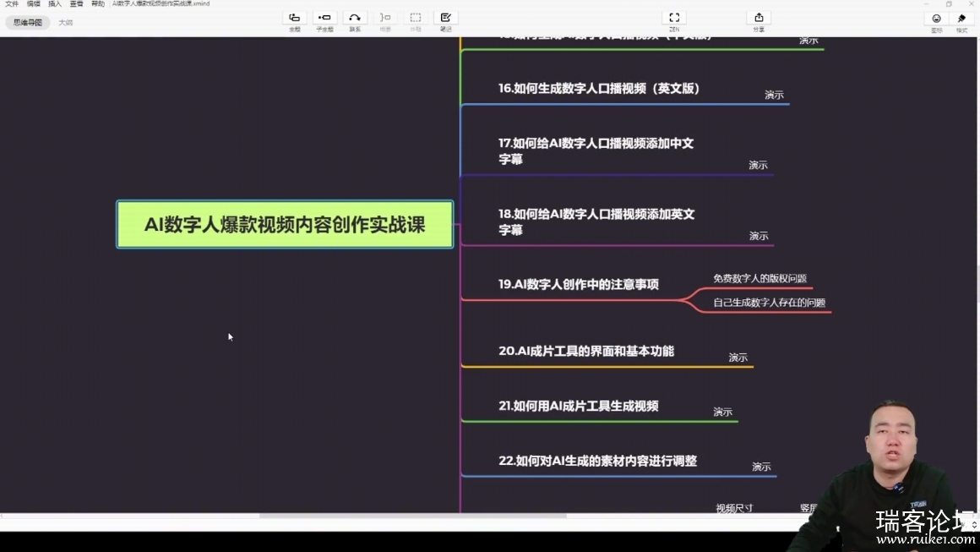Click the 演示 label next to topic 16

775,95
